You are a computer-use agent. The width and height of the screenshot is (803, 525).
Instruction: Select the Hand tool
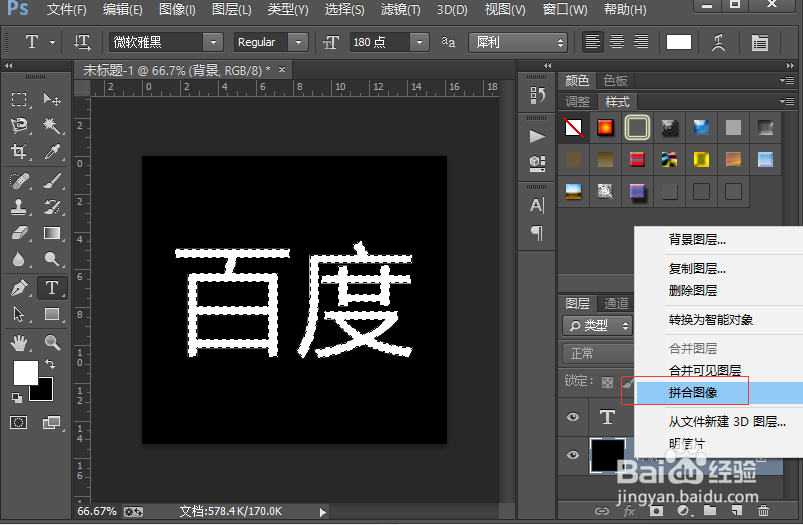point(19,343)
